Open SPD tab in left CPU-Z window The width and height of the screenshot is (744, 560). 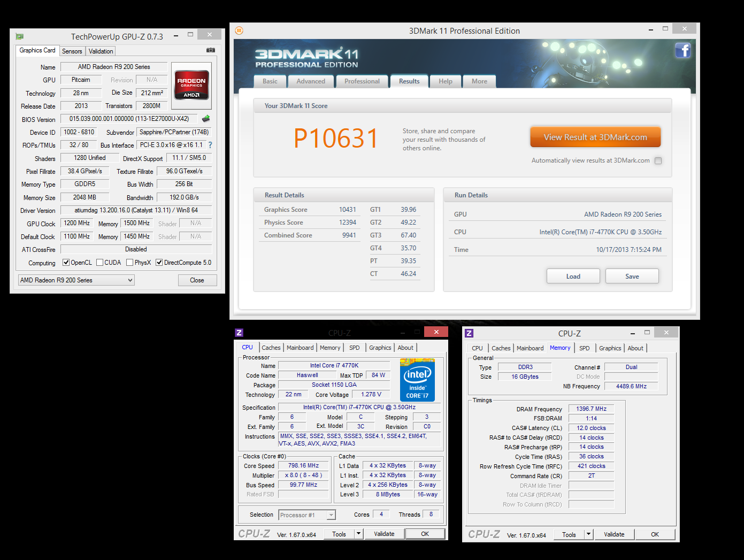pos(355,348)
